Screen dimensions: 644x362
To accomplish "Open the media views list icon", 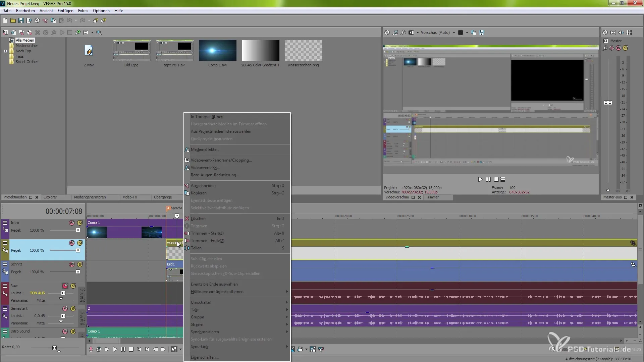I will click(86, 33).
